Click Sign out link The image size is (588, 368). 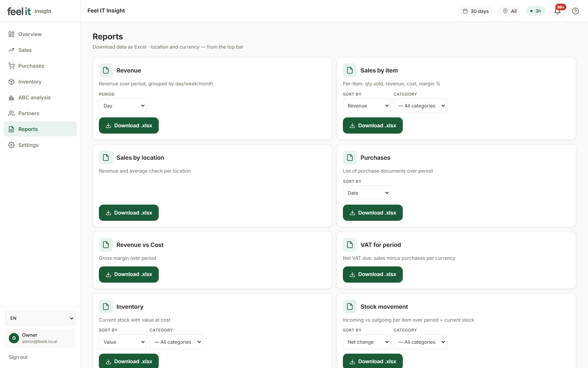(x=18, y=357)
